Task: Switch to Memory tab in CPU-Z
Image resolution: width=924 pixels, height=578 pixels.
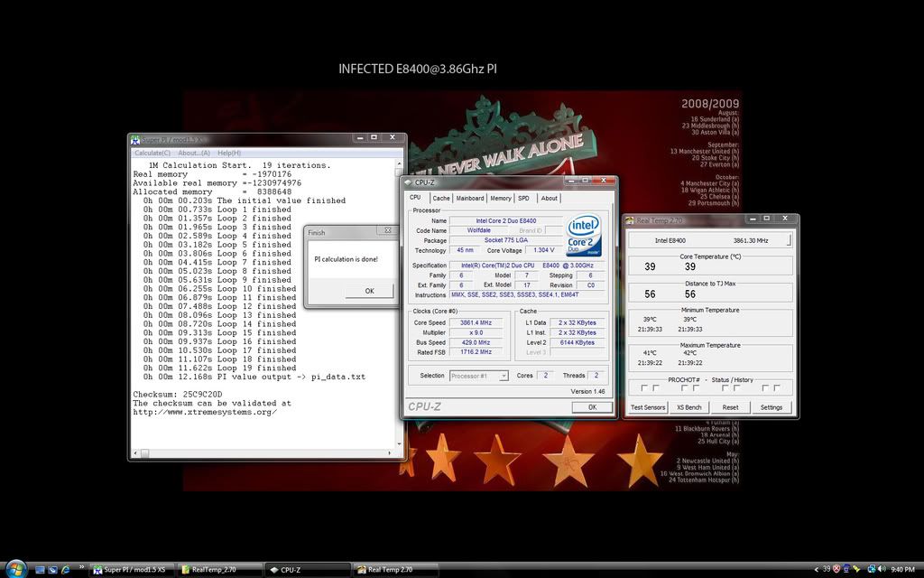Action: pyautogui.click(x=500, y=198)
